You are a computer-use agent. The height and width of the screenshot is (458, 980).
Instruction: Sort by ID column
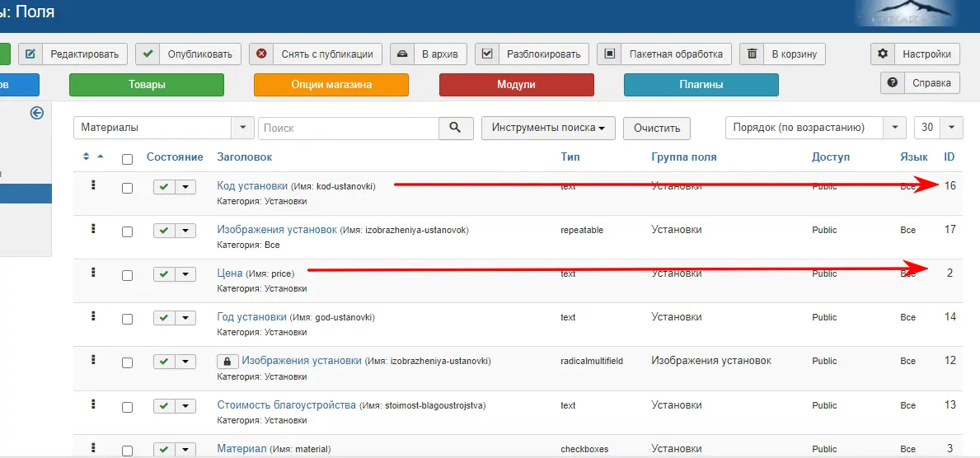[x=949, y=157]
